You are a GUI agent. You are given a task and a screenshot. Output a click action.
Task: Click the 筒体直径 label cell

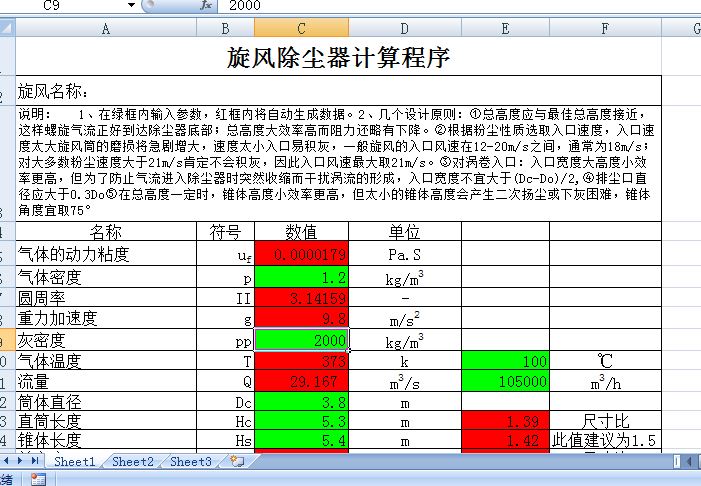[x=106, y=401]
